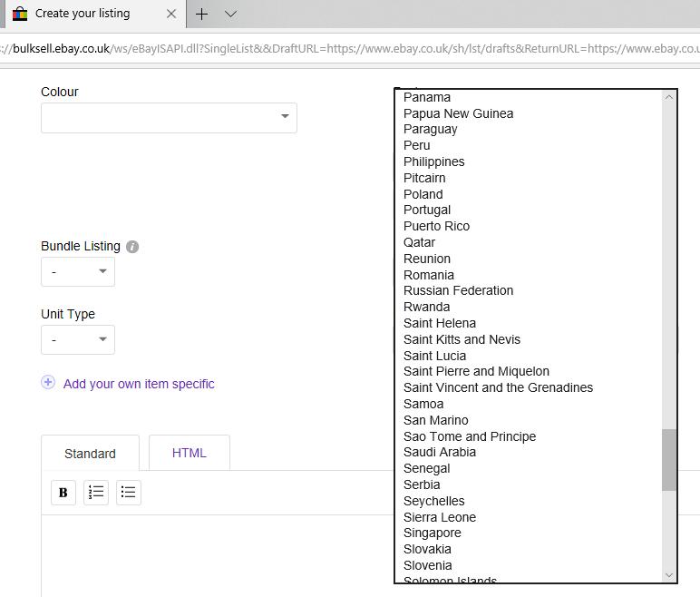Select Russian Federation from the list
The image size is (700, 597).
coord(459,290)
